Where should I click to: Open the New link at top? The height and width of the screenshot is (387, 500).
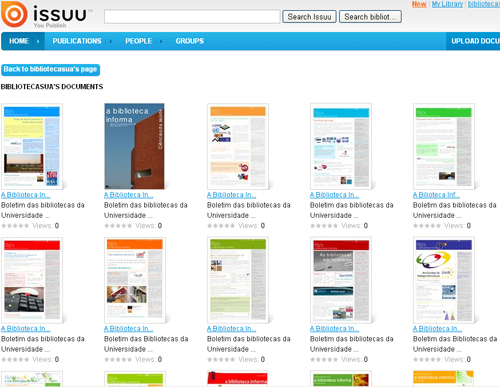click(419, 4)
